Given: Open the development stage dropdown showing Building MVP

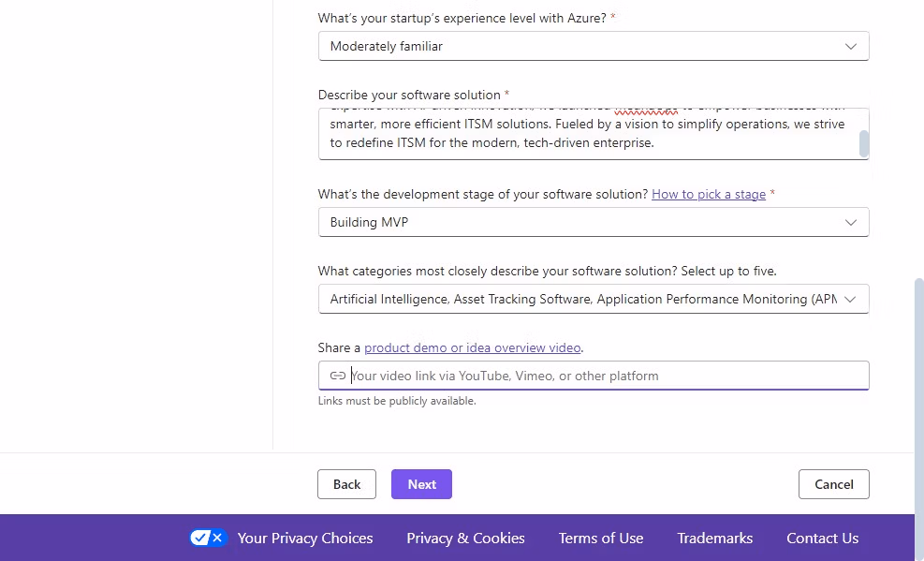Looking at the screenshot, I should tap(593, 222).
